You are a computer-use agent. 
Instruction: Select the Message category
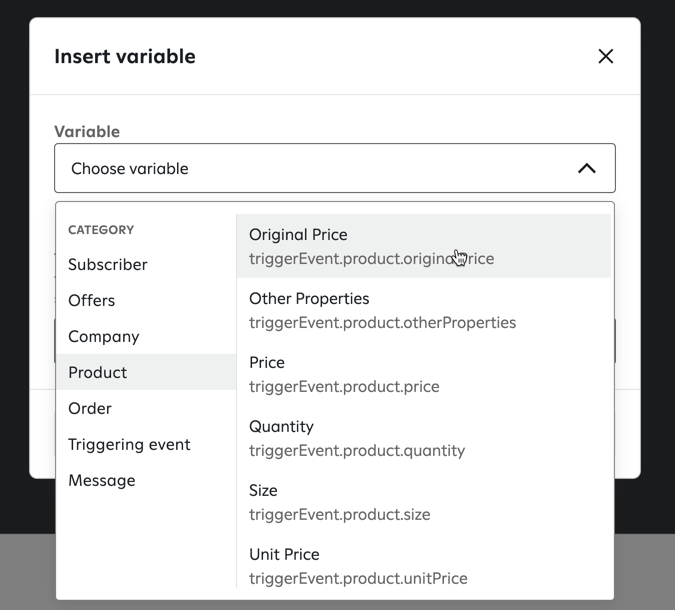tap(146, 480)
